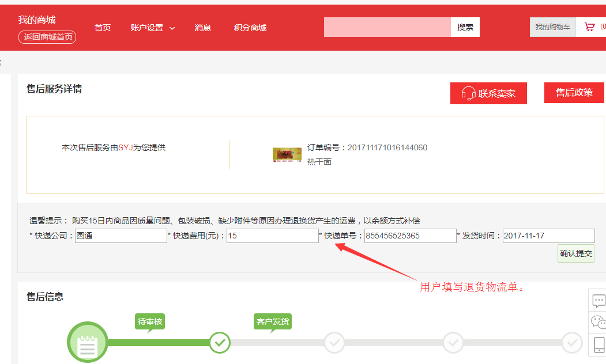The width and height of the screenshot is (606, 364).
Task: Click the 热干面 product thumbnail image
Action: coord(287,155)
